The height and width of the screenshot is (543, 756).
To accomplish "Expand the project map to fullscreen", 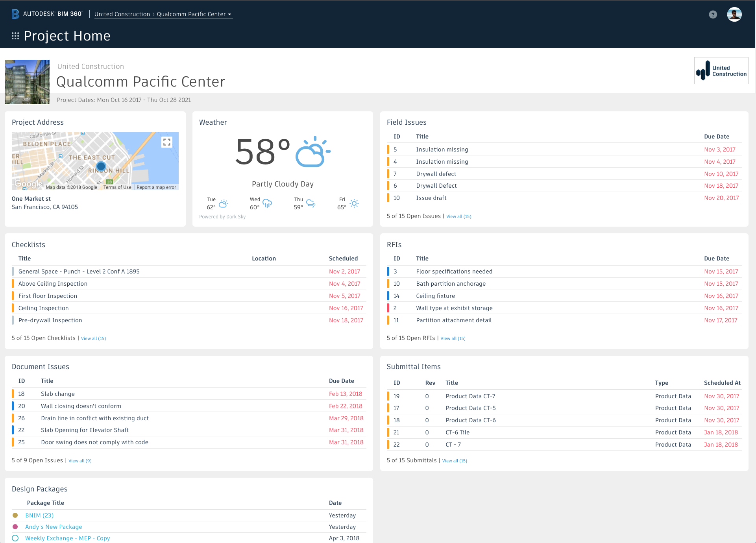I will click(x=167, y=142).
